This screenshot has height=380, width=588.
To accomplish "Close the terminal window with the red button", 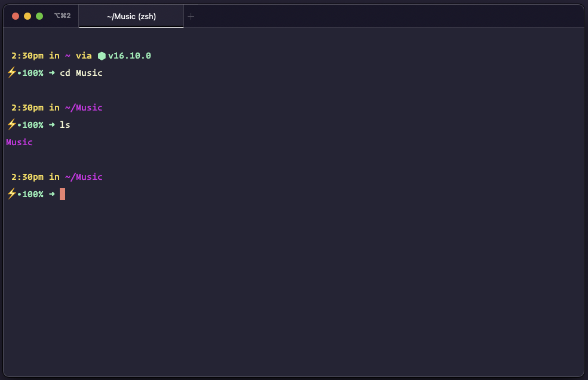I will point(16,16).
